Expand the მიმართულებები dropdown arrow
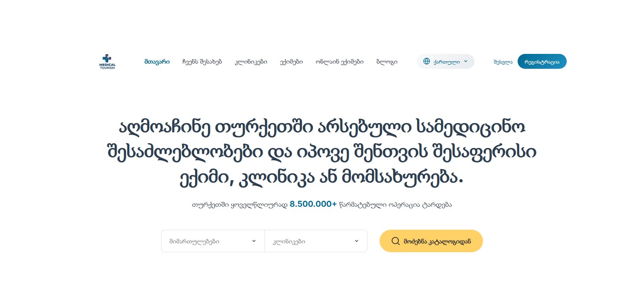Viewport: 644px width, 286px height. (x=254, y=241)
